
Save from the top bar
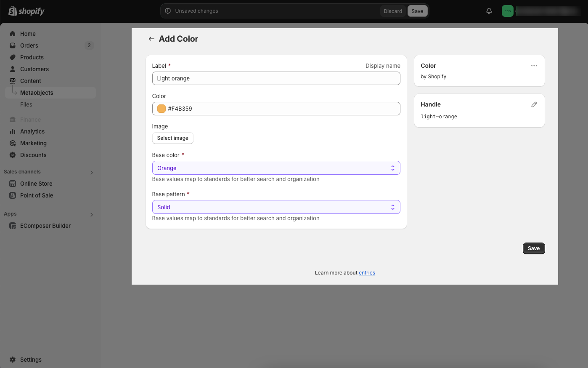tap(417, 11)
